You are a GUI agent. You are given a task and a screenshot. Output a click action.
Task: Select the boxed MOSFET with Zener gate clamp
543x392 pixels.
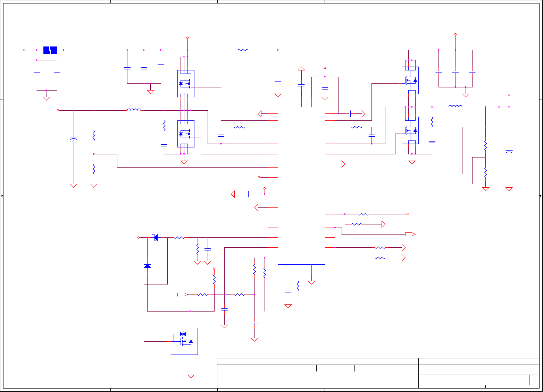pos(184,341)
